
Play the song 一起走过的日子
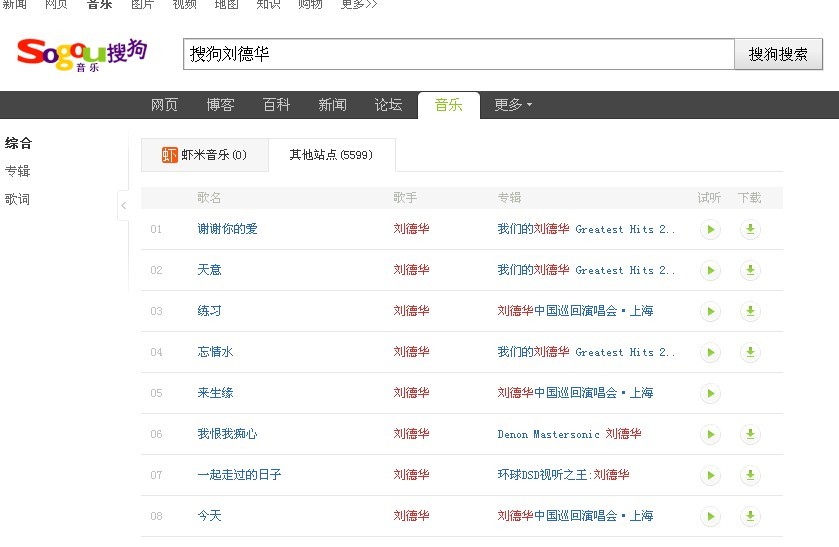pyautogui.click(x=710, y=475)
